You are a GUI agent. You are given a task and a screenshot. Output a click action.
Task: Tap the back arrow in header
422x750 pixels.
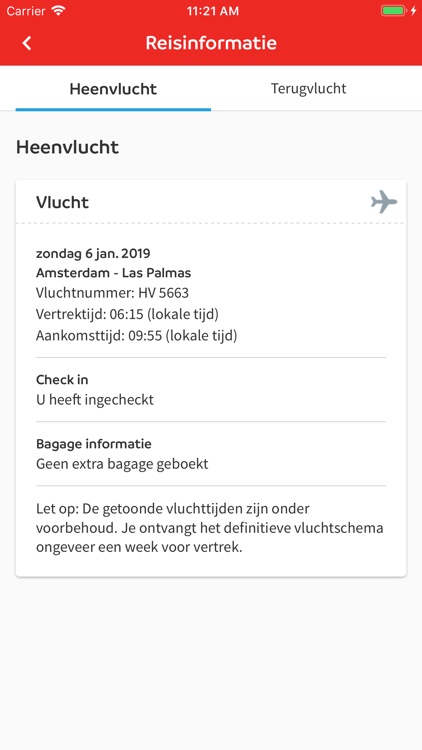(27, 43)
